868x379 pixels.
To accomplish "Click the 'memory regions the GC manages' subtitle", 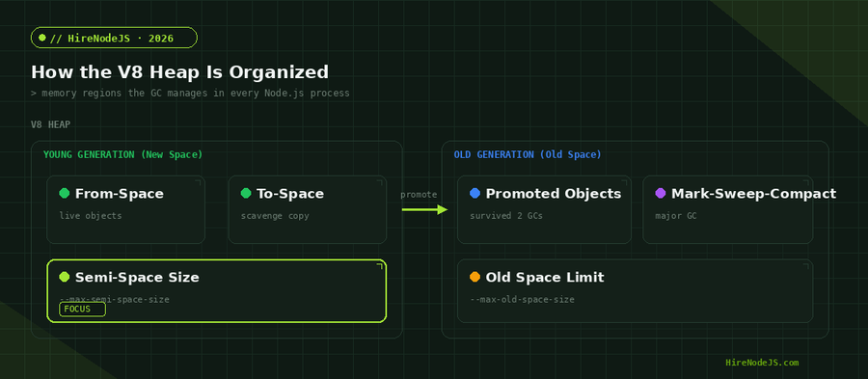I will [x=190, y=93].
